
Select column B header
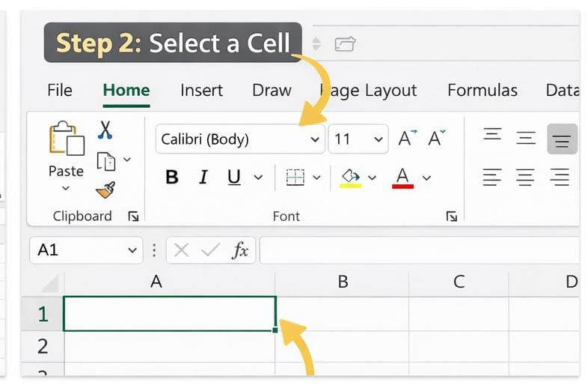pos(343,282)
